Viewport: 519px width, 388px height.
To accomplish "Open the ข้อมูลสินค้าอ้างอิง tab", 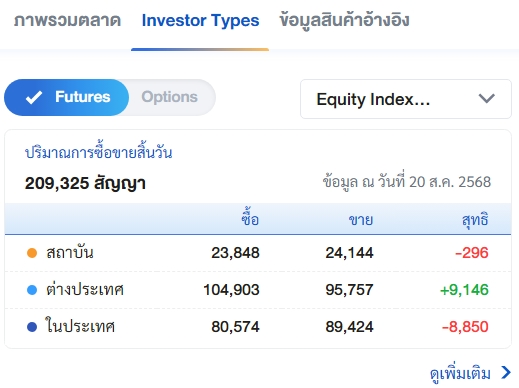I will click(x=344, y=21).
